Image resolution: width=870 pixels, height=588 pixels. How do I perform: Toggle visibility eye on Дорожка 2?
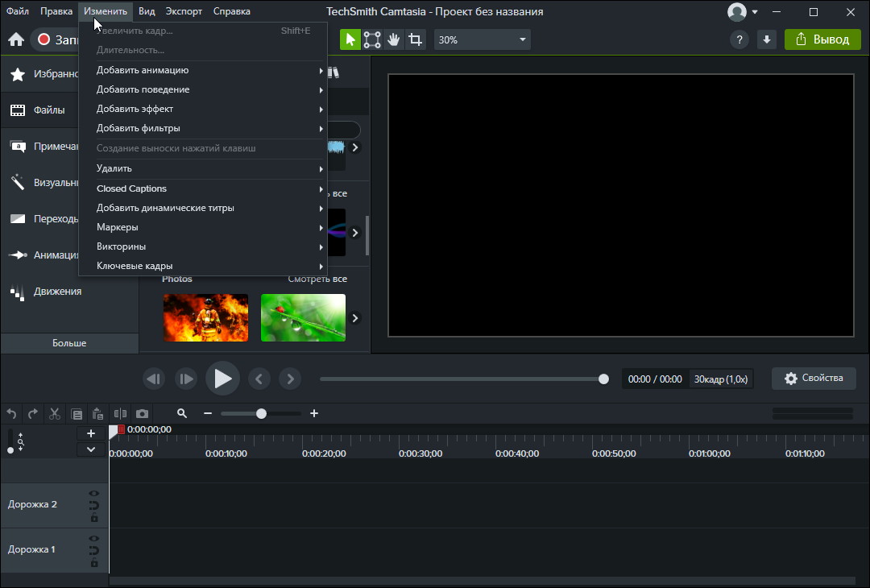pyautogui.click(x=93, y=493)
